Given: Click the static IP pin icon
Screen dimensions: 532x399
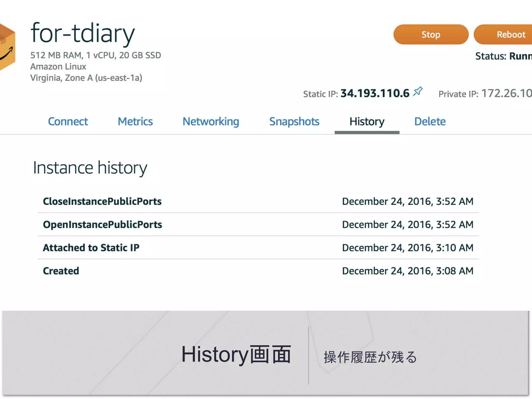Looking at the screenshot, I should click(x=418, y=91).
